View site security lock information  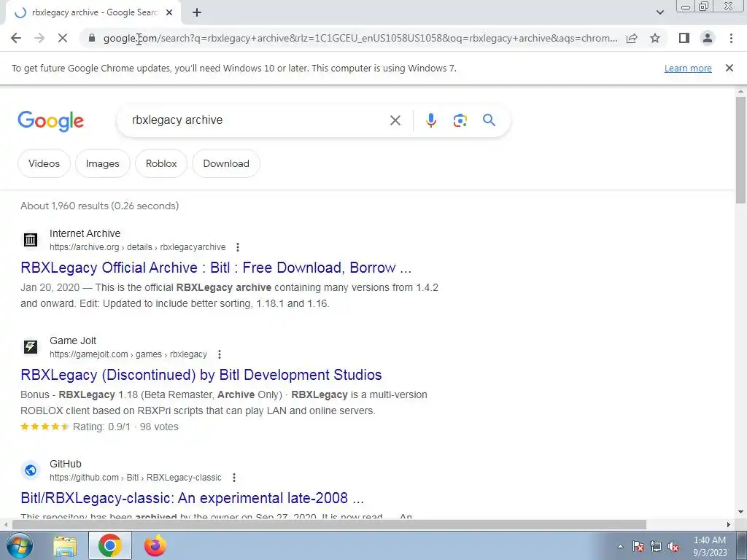point(92,38)
